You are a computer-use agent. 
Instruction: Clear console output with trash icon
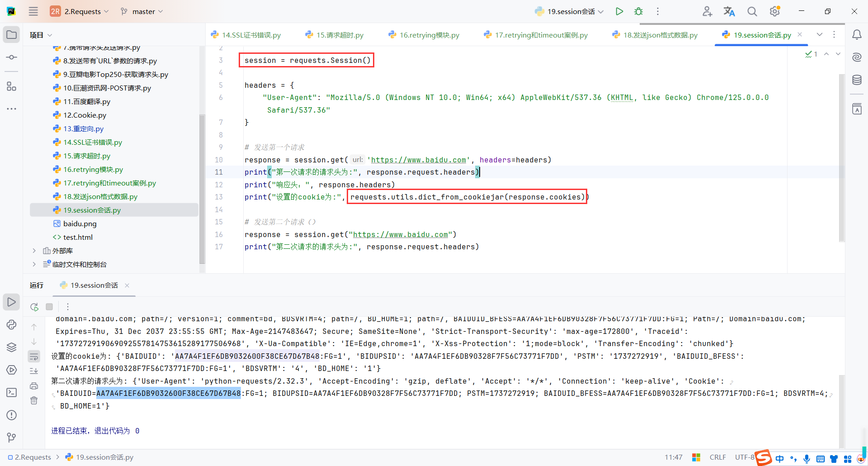34,400
